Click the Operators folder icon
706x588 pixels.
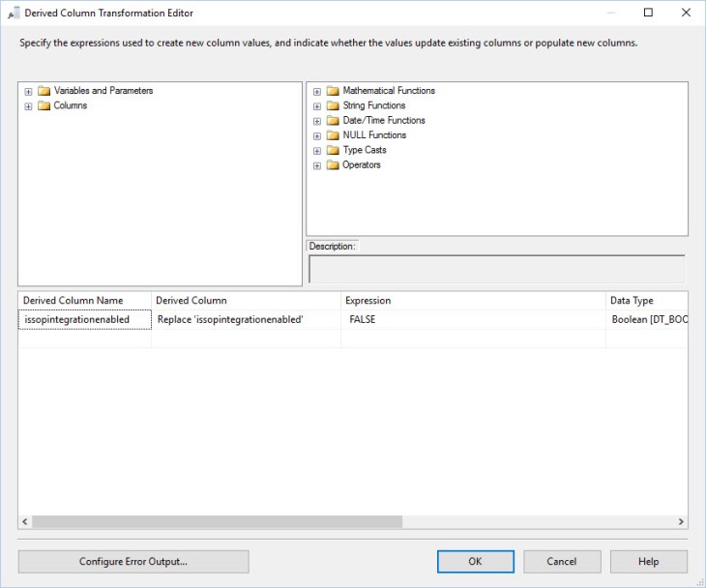[333, 165]
